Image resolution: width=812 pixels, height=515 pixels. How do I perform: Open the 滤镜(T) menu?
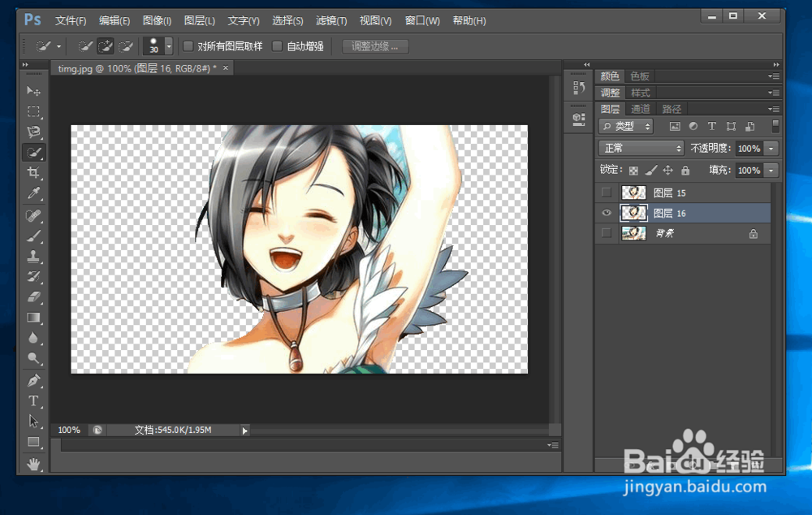331,21
